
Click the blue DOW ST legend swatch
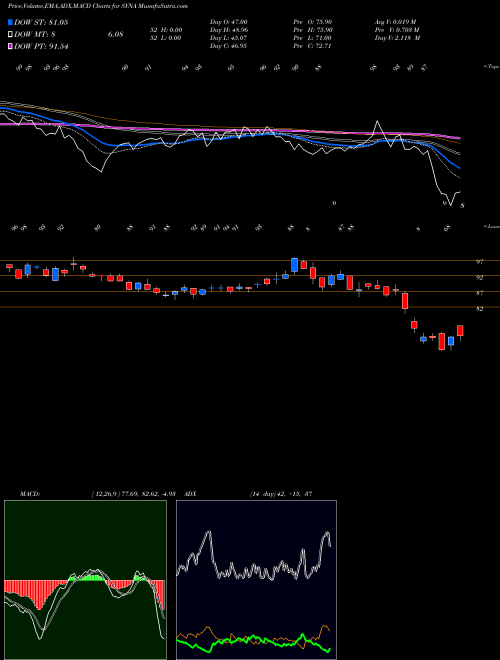11,22
